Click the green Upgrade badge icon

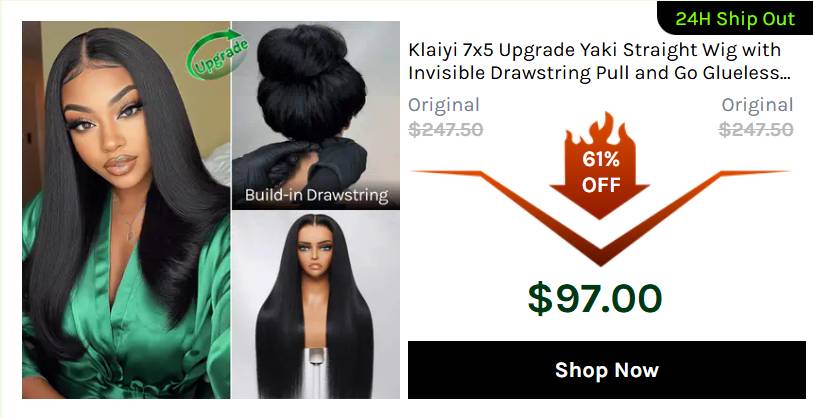tap(217, 55)
